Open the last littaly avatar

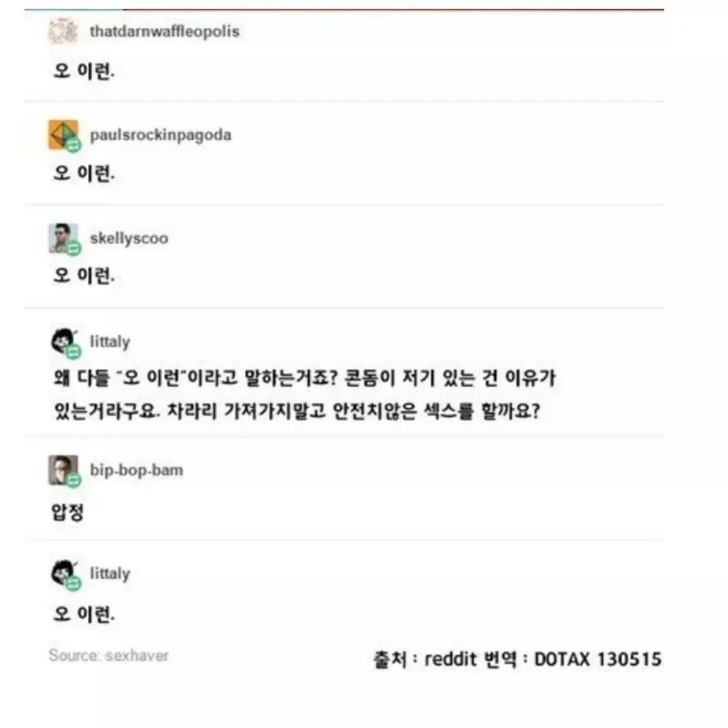coord(64,574)
